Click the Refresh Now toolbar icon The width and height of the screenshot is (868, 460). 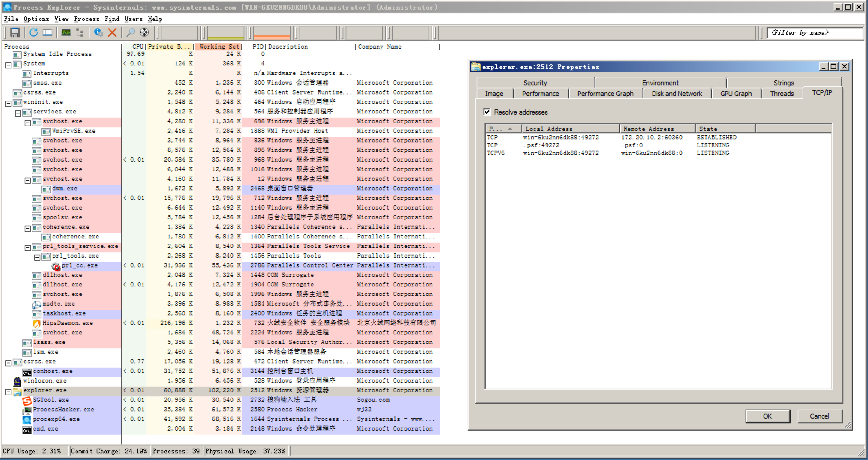click(x=33, y=32)
